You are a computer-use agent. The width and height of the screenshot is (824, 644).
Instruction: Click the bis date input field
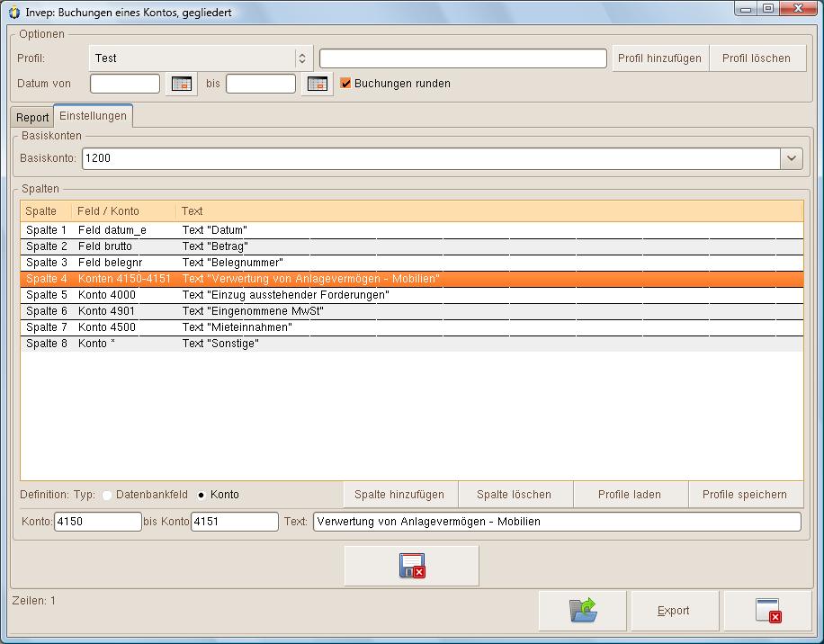(261, 84)
